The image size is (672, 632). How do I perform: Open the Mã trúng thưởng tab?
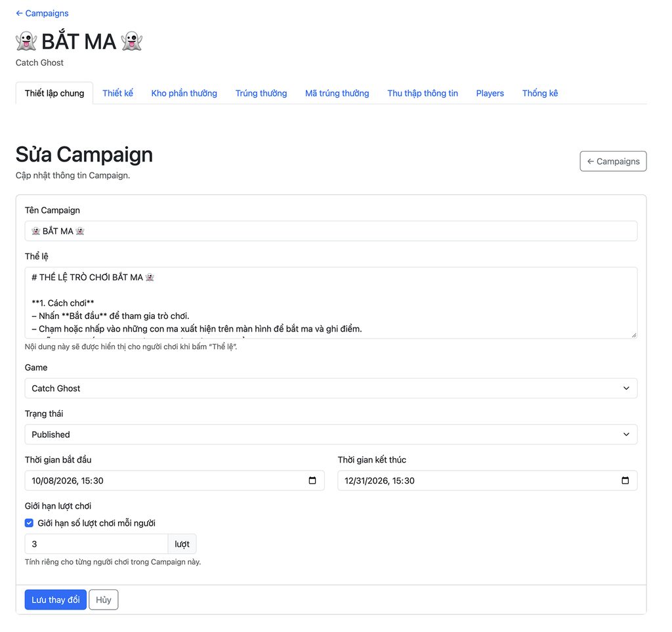337,93
